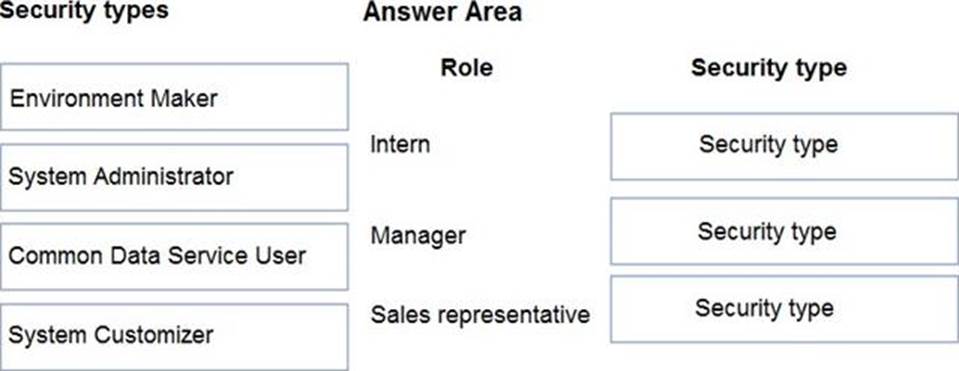Screen dimensions: 959x371
Task: Click the Manager role label
Action: [x=418, y=235]
